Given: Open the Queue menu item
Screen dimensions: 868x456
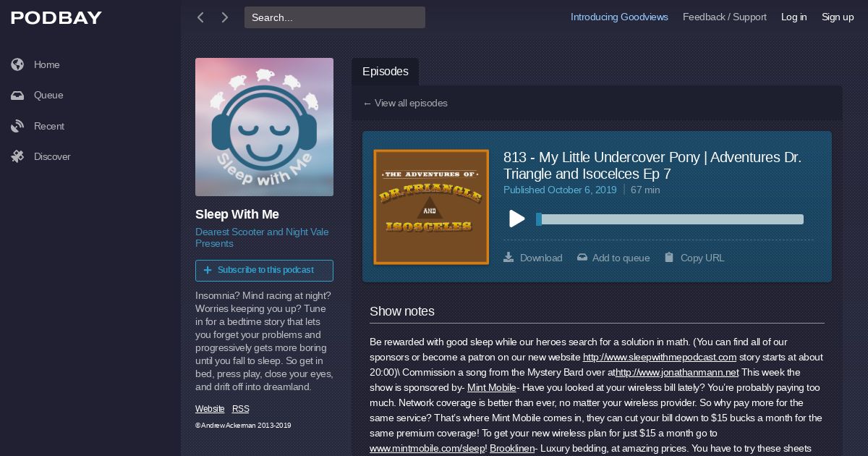Looking at the screenshot, I should (x=48, y=95).
